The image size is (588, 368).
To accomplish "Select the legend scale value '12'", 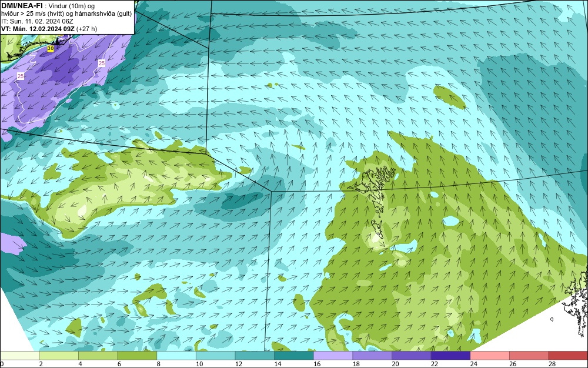I will (x=239, y=364).
